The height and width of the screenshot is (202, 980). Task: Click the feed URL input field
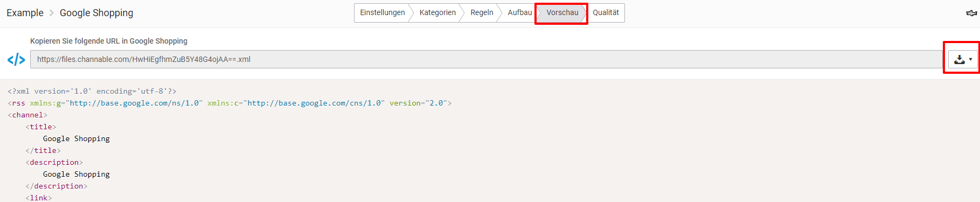(486, 59)
